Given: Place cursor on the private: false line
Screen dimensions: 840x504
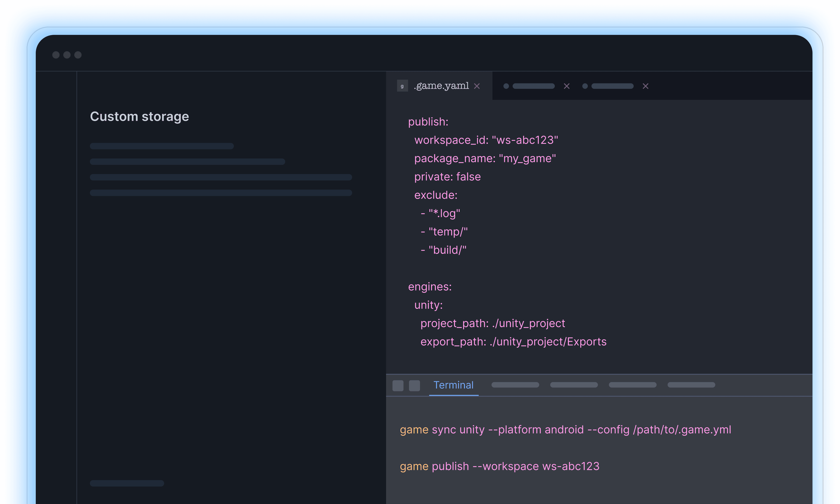Looking at the screenshot, I should (447, 177).
